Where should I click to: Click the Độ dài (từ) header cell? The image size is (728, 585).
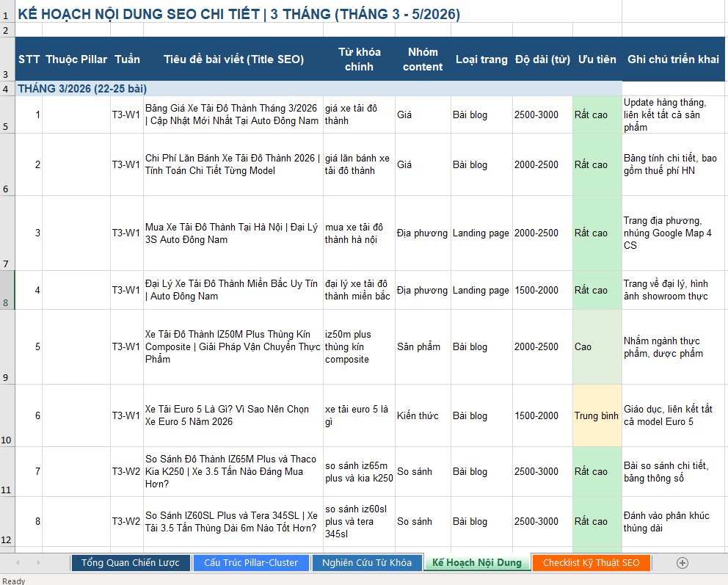[543, 59]
